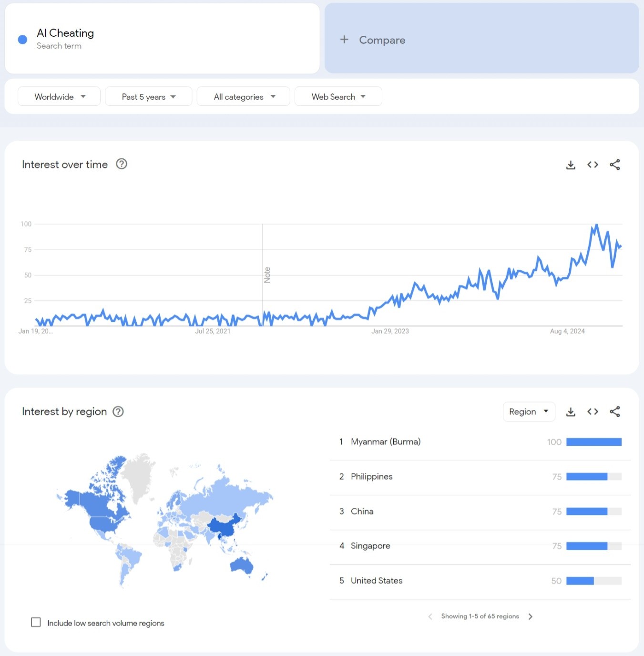The height and width of the screenshot is (656, 644).
Task: Switch the Region resolution dropdown
Action: (x=529, y=412)
